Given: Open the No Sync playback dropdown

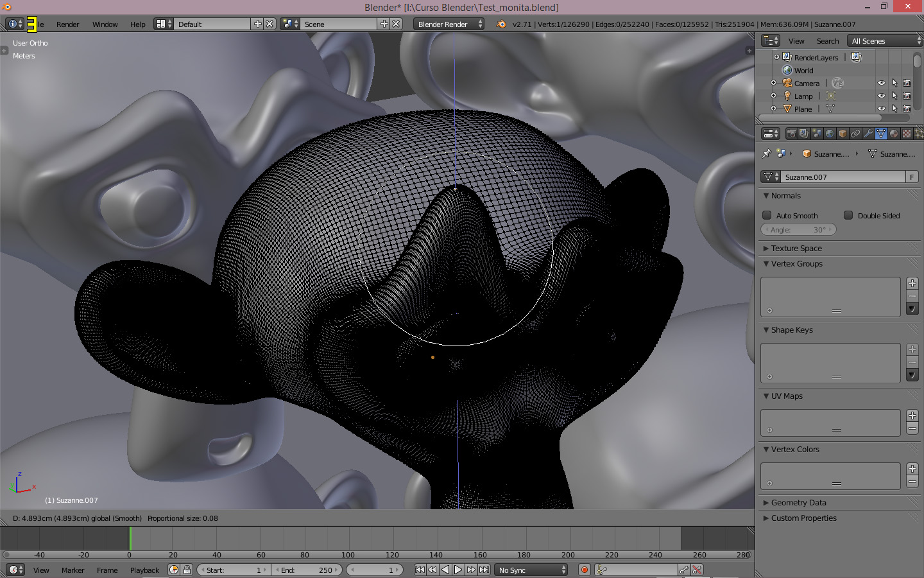Looking at the screenshot, I should point(531,570).
